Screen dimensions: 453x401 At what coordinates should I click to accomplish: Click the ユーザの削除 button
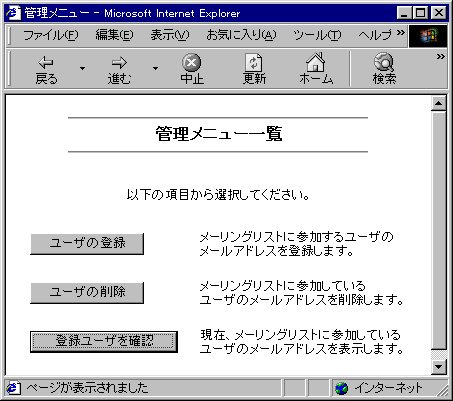(x=87, y=293)
